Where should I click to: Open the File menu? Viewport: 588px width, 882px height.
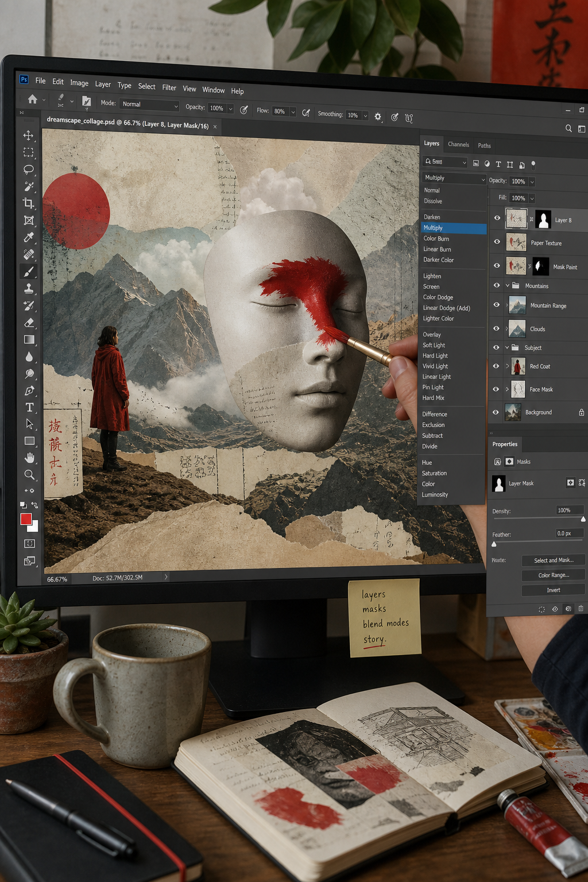click(40, 80)
